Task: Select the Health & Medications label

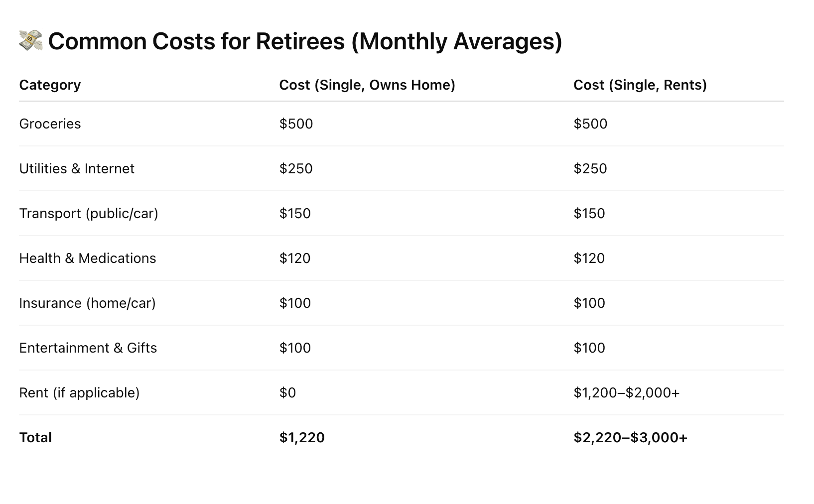Action: pyautogui.click(x=88, y=258)
